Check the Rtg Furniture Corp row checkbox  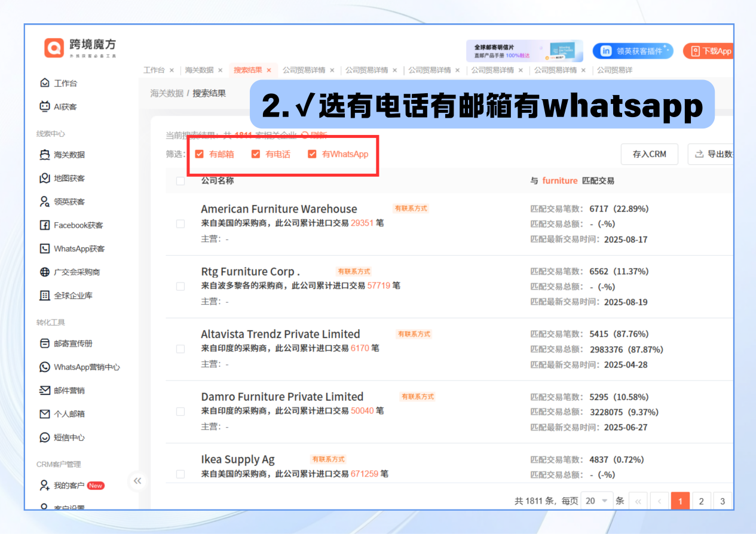[x=180, y=287]
